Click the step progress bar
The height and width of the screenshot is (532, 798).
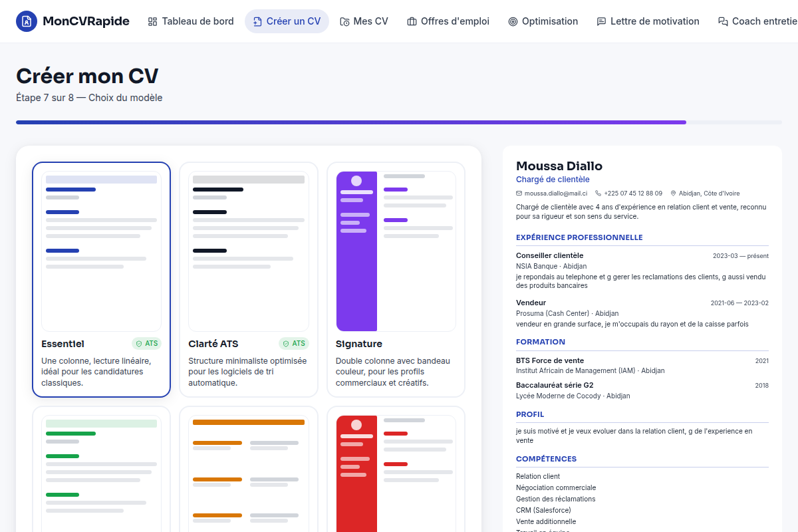click(399, 122)
